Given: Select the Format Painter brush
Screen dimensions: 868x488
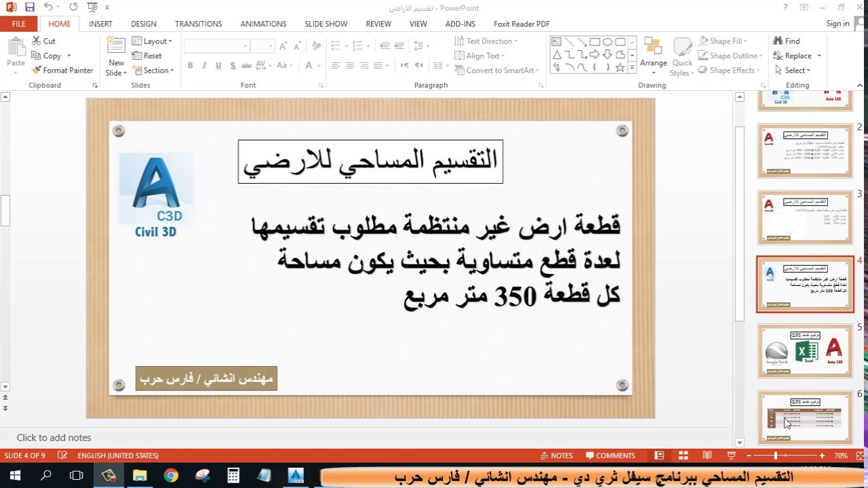Looking at the screenshot, I should 62,70.
